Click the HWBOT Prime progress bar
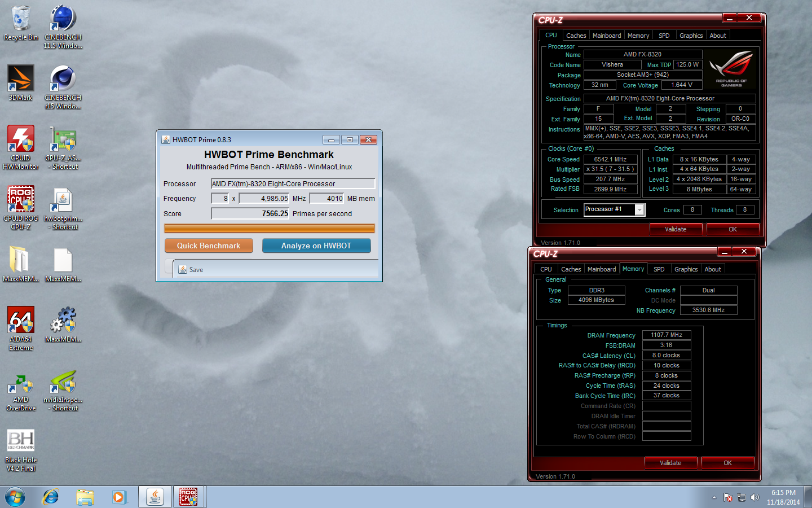812x508 pixels. (270, 228)
